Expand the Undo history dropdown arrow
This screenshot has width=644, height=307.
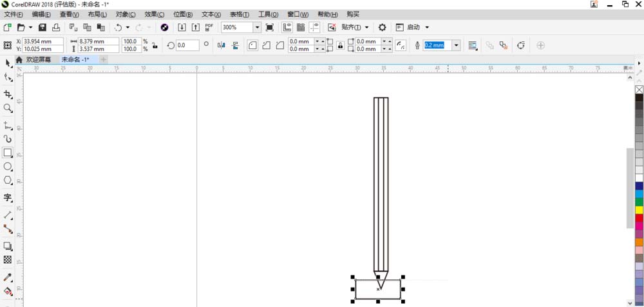point(128,28)
